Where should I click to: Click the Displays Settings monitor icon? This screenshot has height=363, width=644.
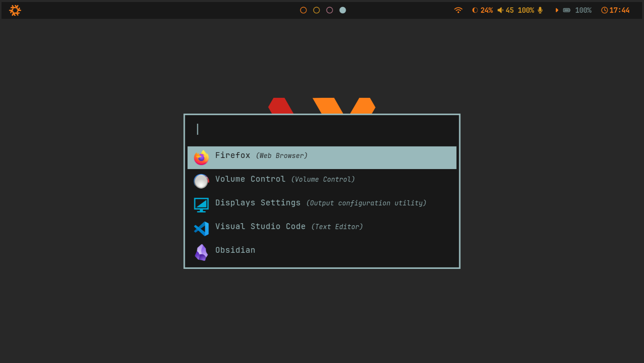(x=201, y=205)
